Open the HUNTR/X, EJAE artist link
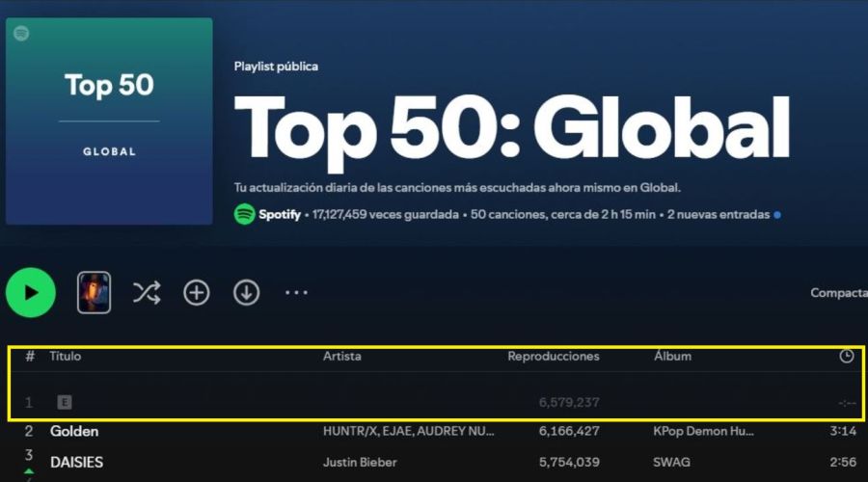This screenshot has width=868, height=482. point(409,431)
